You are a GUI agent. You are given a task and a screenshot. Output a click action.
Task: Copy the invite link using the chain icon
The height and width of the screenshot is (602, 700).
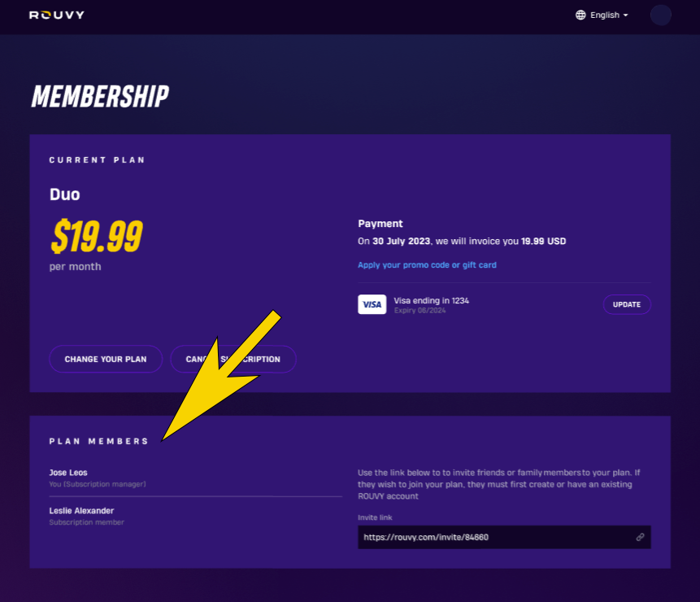click(x=641, y=537)
